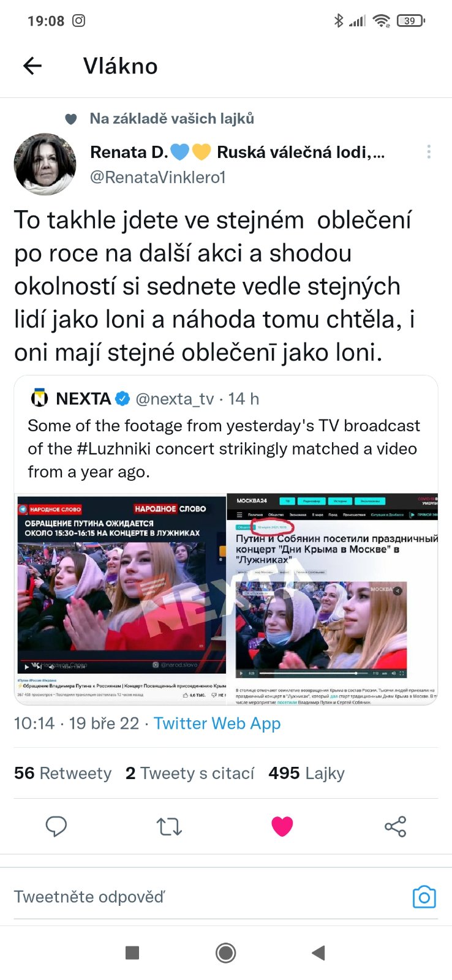Tap the Tweetněte odpověď input field
Viewport: 452px width, 980px height.
click(208, 897)
